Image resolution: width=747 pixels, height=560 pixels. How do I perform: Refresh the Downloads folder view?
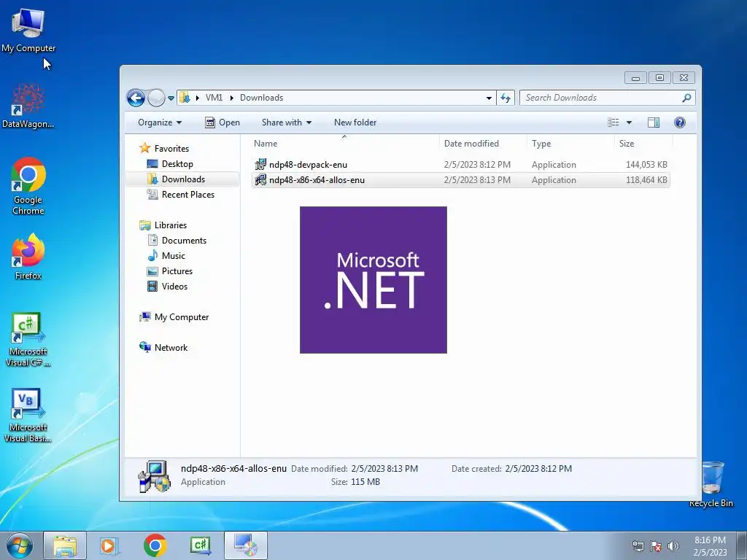506,98
